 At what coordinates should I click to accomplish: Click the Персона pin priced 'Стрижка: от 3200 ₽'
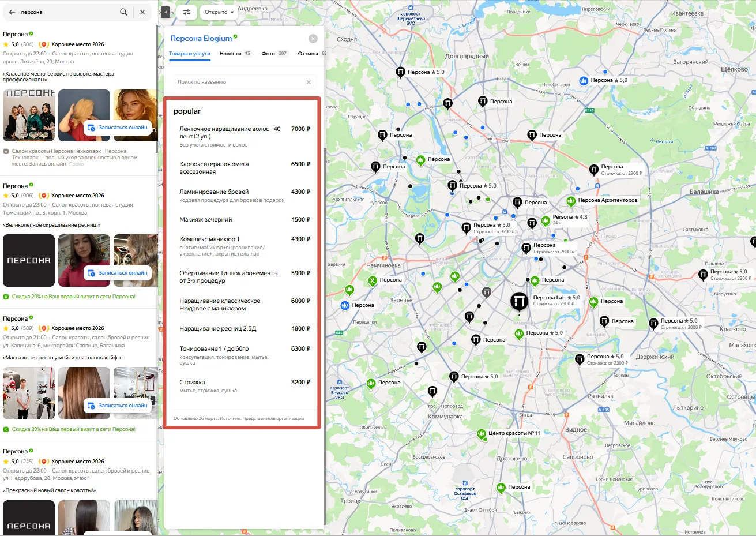466,227
